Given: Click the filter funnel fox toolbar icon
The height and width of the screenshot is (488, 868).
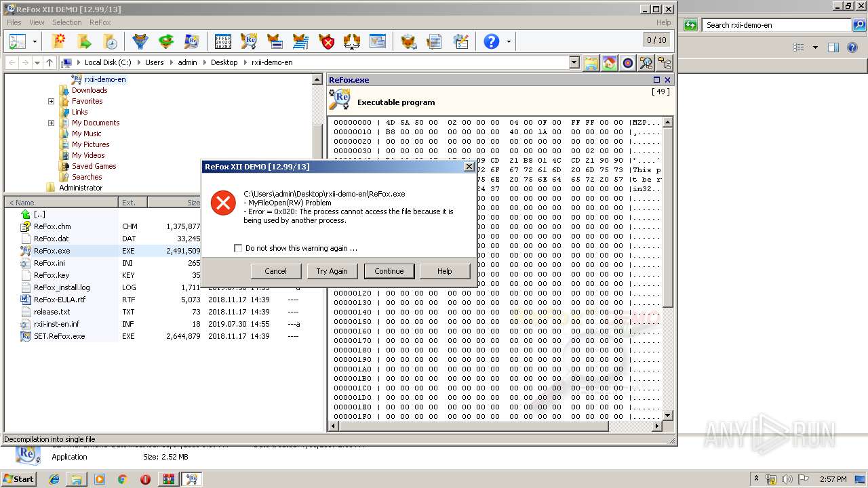Looking at the screenshot, I should click(x=140, y=41).
